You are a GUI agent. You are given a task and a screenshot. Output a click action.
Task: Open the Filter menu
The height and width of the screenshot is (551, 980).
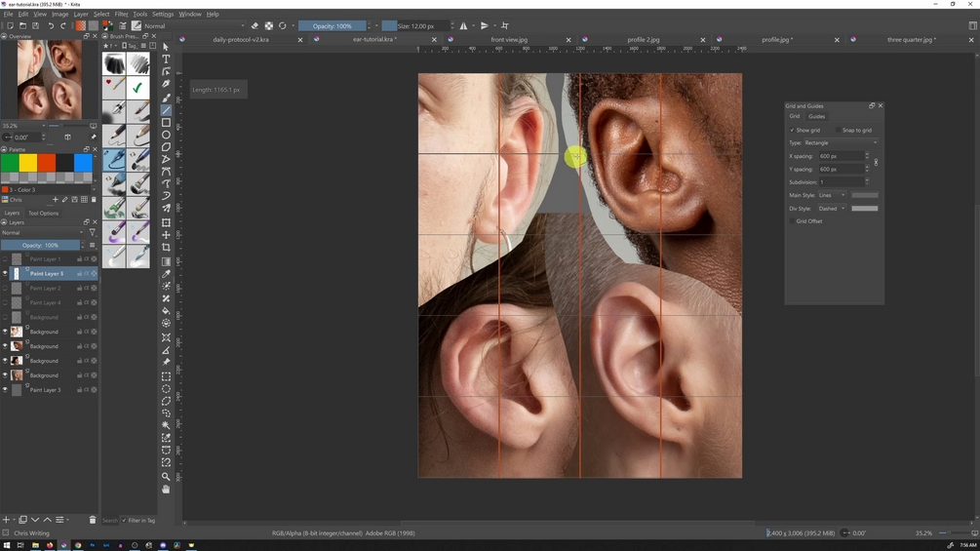121,15
